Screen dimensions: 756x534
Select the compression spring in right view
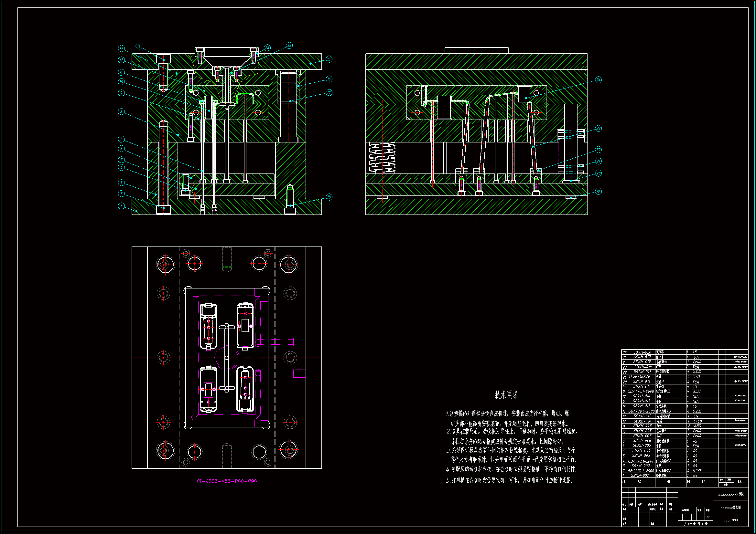[x=382, y=158]
